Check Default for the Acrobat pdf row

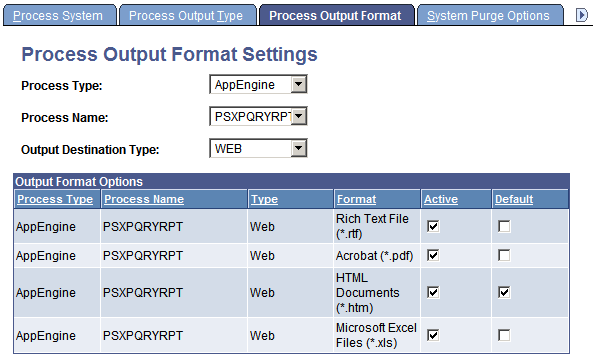tap(504, 255)
